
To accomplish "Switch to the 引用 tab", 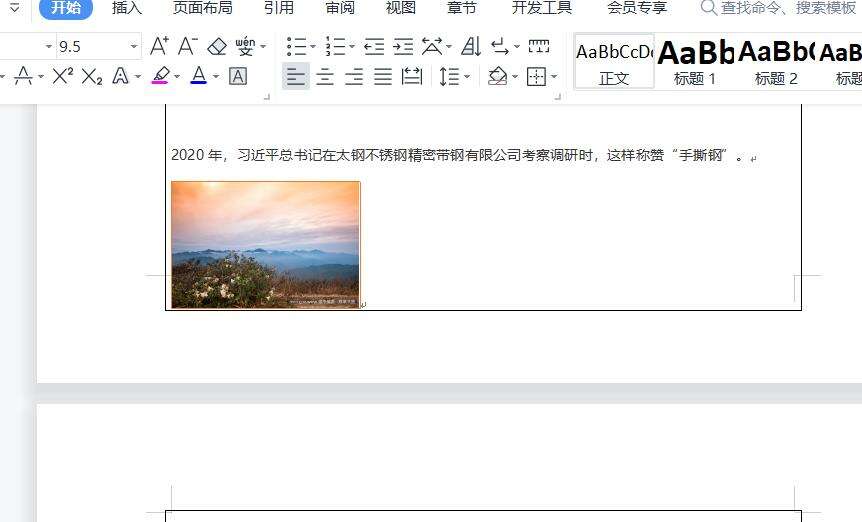I will [279, 8].
